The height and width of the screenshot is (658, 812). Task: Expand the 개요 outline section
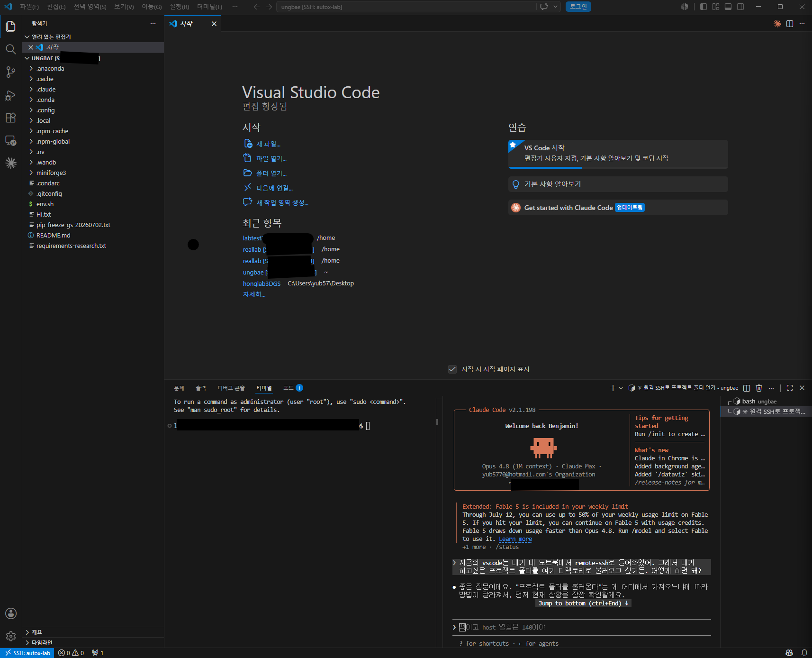tap(93, 632)
